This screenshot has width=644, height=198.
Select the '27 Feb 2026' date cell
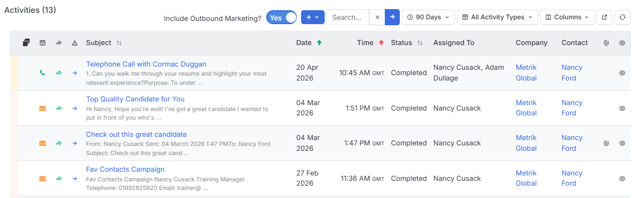(308, 178)
